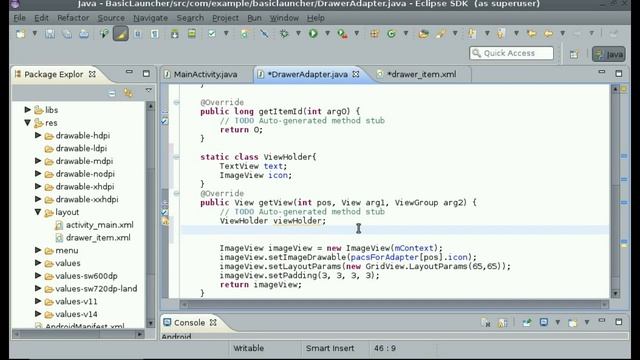Open the Source menu
Image resolution: width=640 pixels, height=360 pixels.
click(x=111, y=18)
